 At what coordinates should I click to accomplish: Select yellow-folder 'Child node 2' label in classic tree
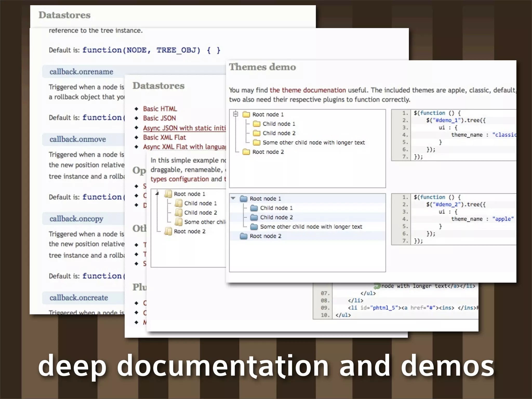(279, 133)
